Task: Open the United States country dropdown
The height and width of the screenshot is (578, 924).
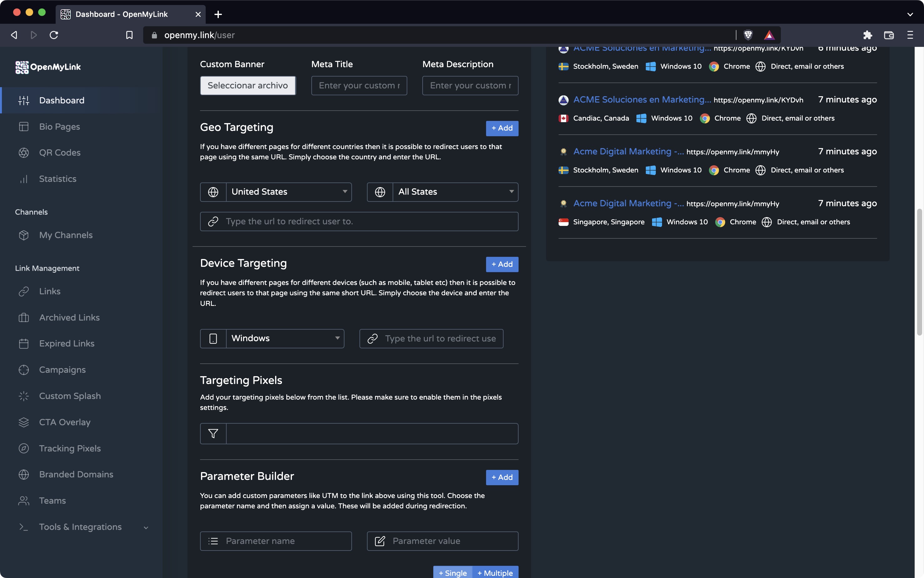Action: [x=289, y=192]
